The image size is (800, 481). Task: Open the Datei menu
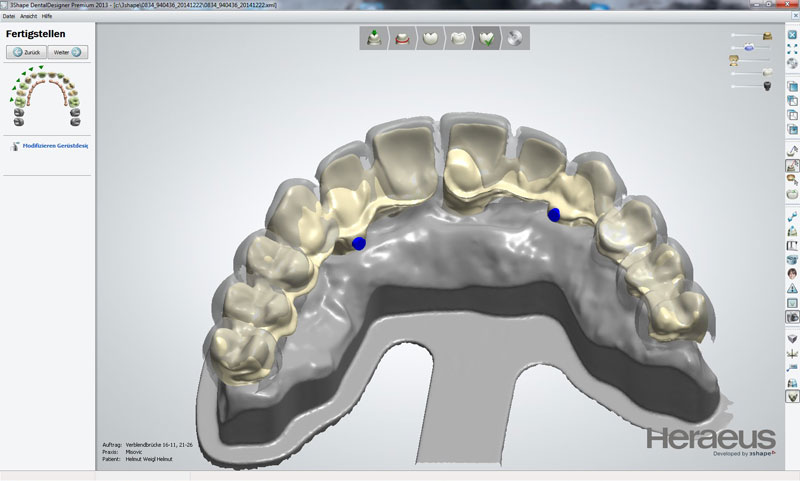click(x=9, y=17)
